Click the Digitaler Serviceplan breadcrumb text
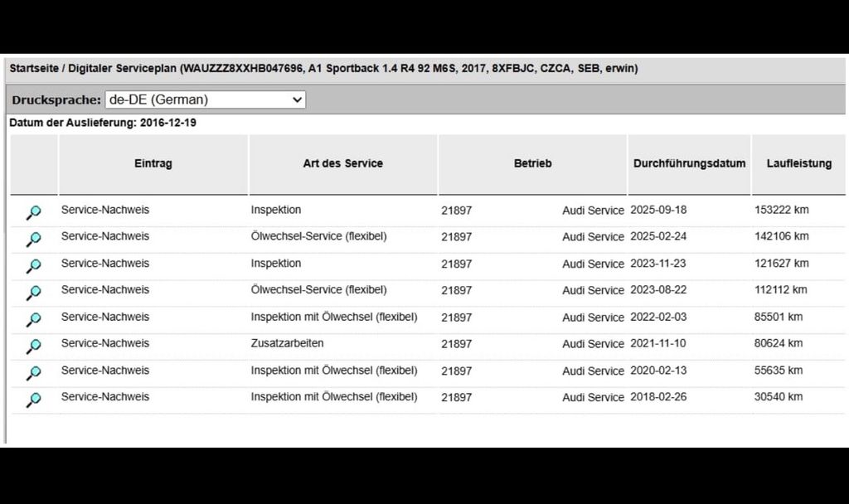Screen dimensions: 849x504 [122, 69]
